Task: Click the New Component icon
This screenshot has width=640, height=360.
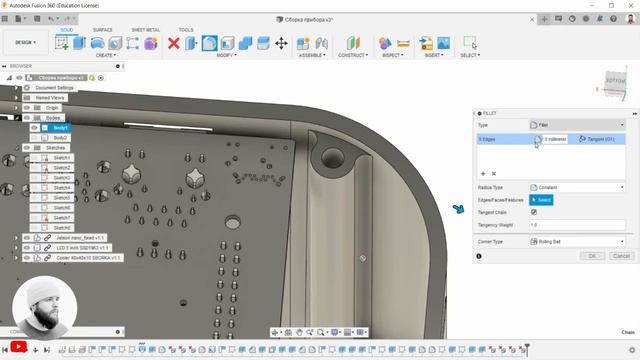Action: click(x=303, y=43)
